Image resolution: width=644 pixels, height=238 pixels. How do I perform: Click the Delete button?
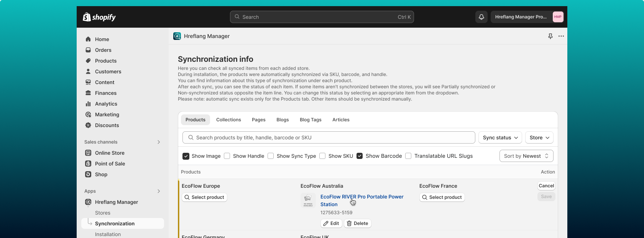tap(358, 223)
